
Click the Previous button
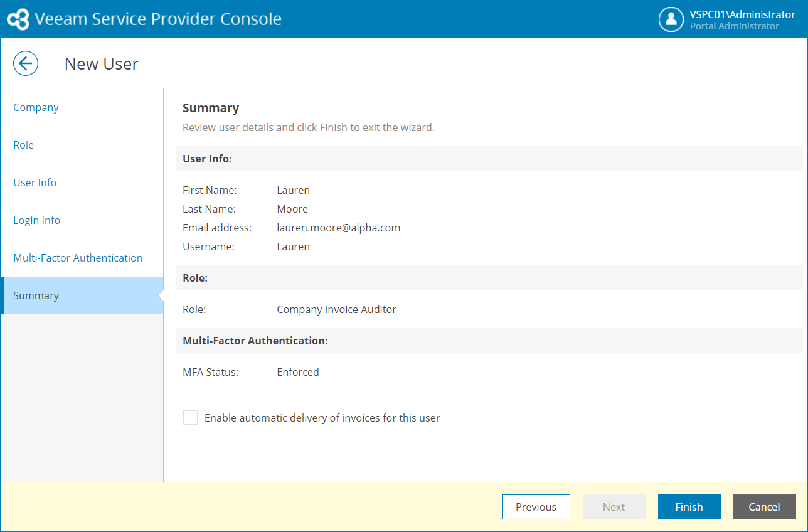536,507
